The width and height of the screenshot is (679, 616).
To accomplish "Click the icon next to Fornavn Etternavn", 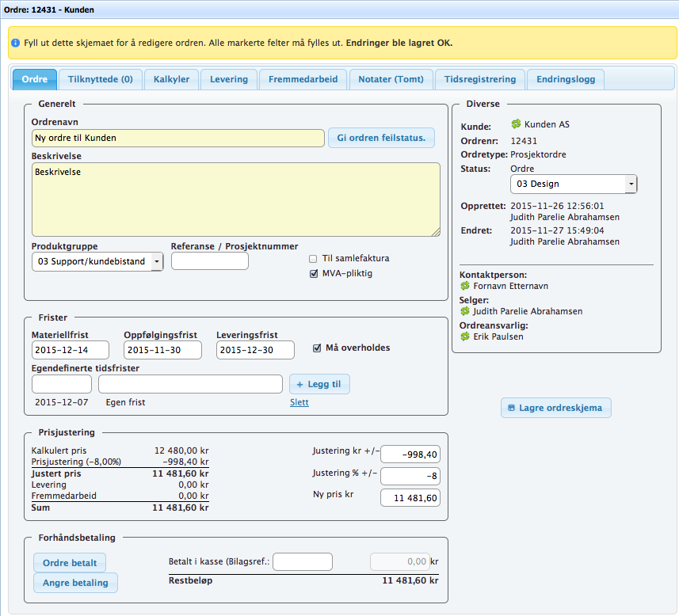I will pyautogui.click(x=465, y=286).
